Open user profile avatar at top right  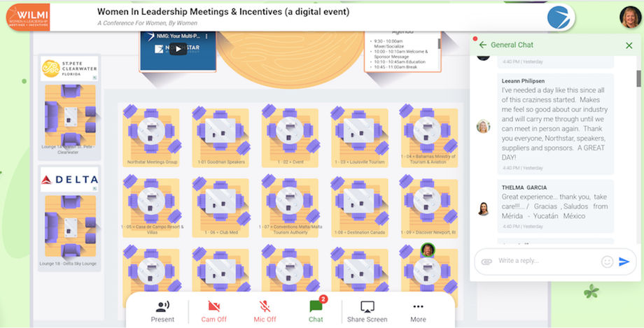tap(630, 17)
